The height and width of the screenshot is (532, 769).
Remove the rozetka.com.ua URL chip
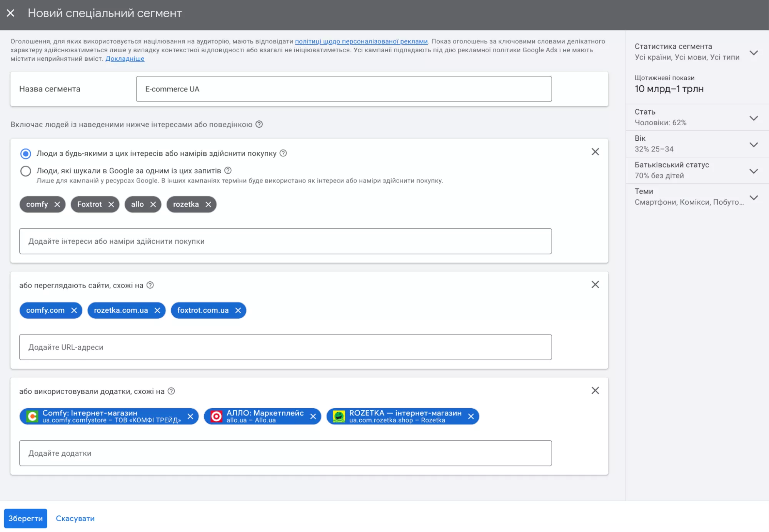click(157, 310)
